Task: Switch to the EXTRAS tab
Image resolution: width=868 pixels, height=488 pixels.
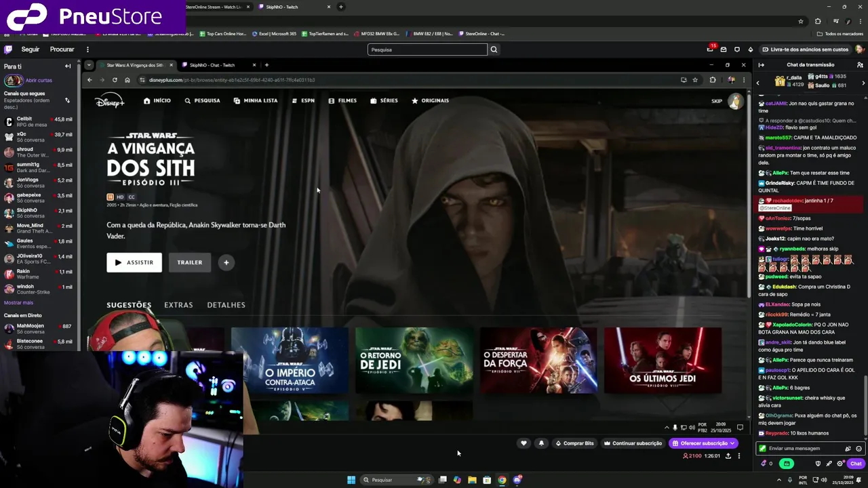Action: pos(178,305)
